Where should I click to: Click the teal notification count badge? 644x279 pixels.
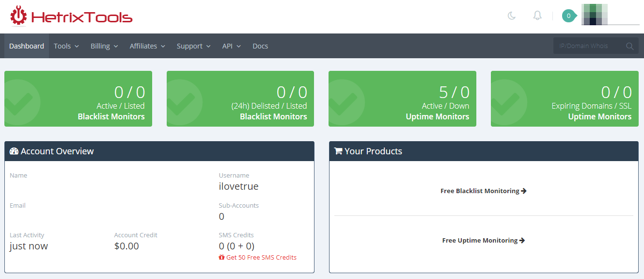click(568, 16)
